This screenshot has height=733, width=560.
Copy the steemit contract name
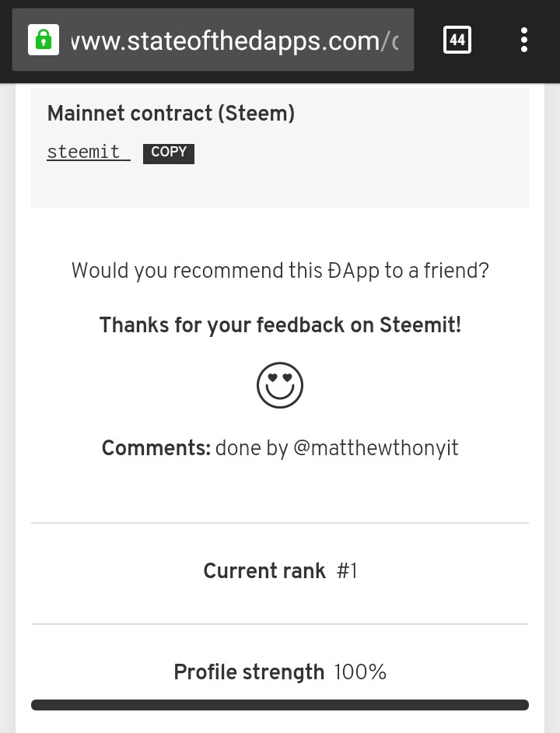coord(168,153)
